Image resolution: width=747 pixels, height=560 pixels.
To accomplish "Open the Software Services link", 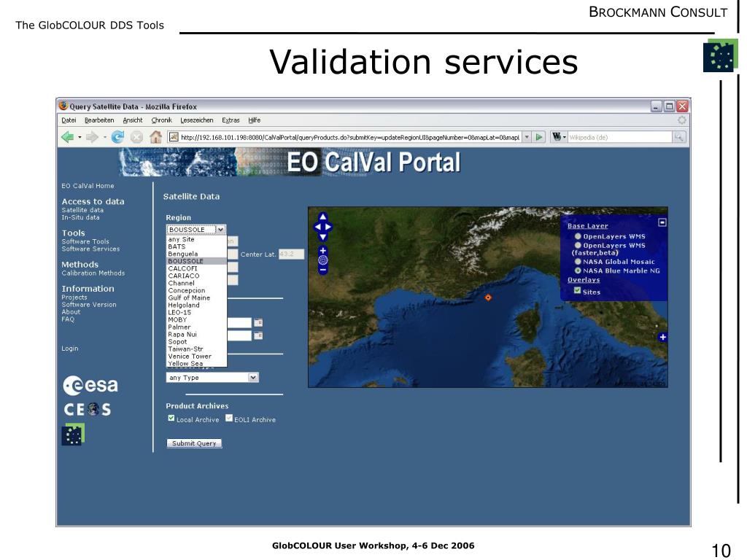I will click(90, 249).
